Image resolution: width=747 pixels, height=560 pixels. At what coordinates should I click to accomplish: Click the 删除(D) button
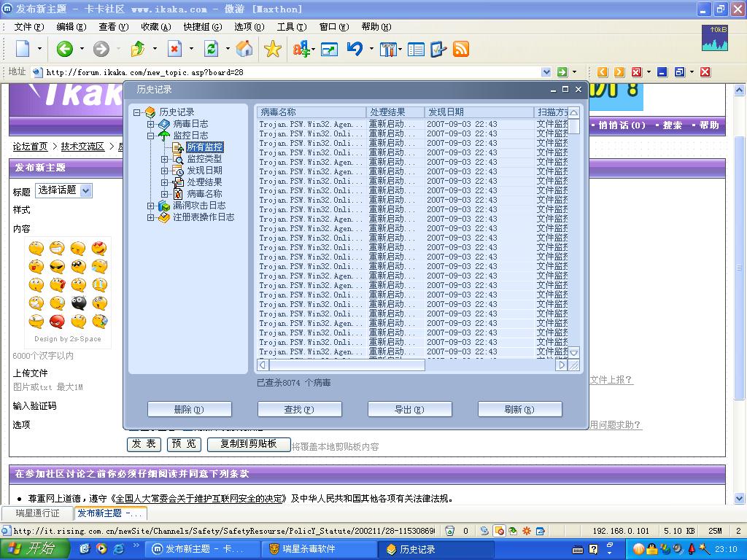point(189,410)
